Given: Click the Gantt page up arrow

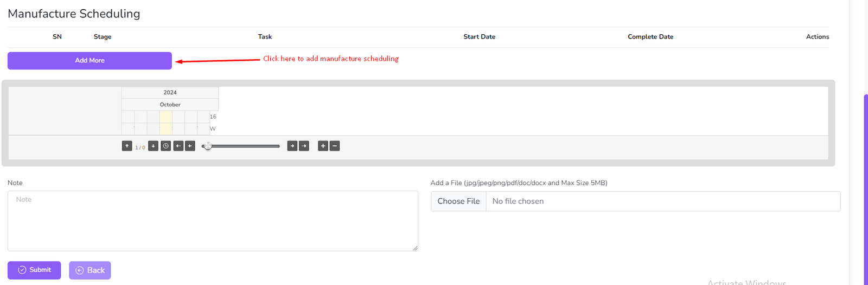Looking at the screenshot, I should tap(127, 146).
